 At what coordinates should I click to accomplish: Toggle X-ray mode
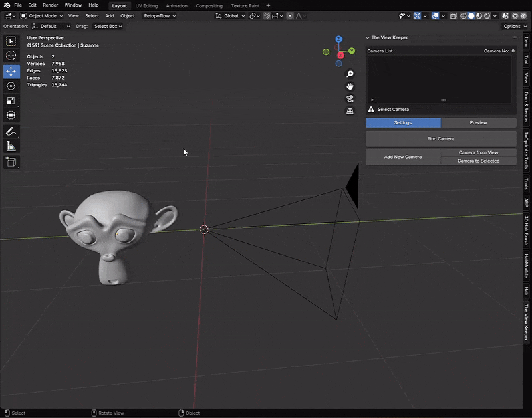click(454, 16)
